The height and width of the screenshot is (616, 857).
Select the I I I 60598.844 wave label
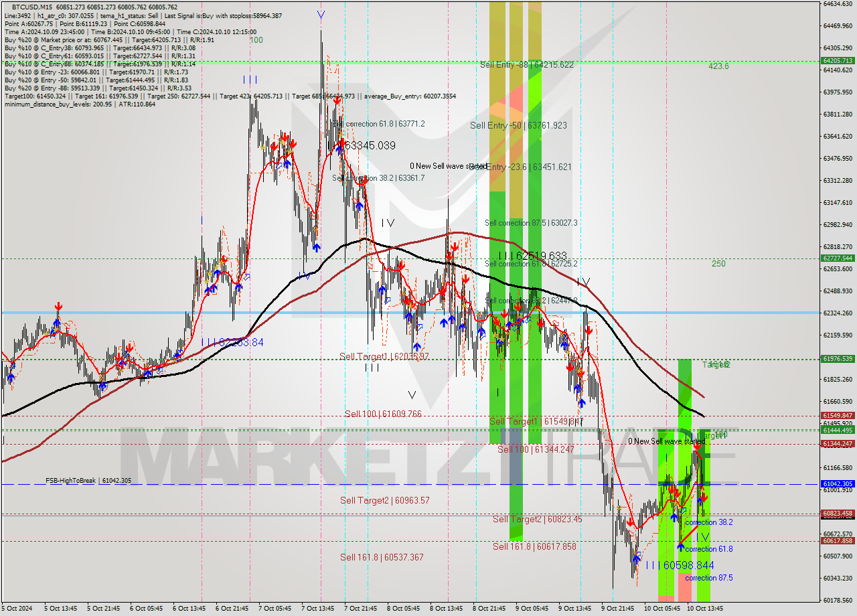pos(680,565)
